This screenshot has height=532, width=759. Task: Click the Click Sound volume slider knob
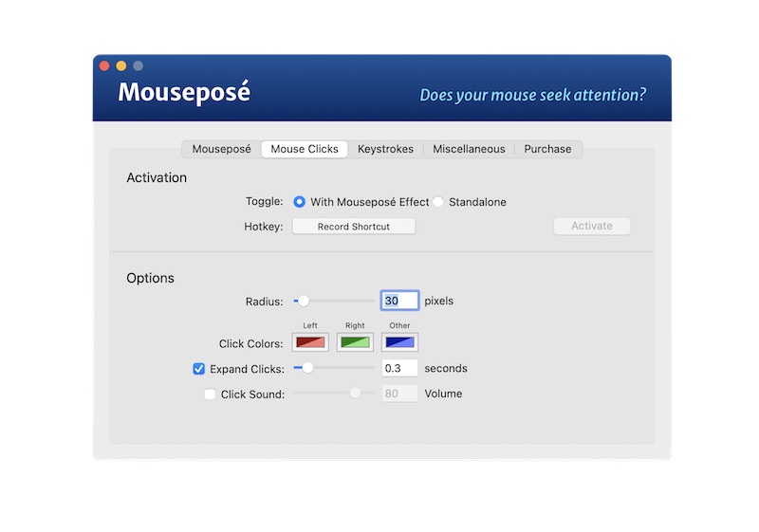click(355, 393)
